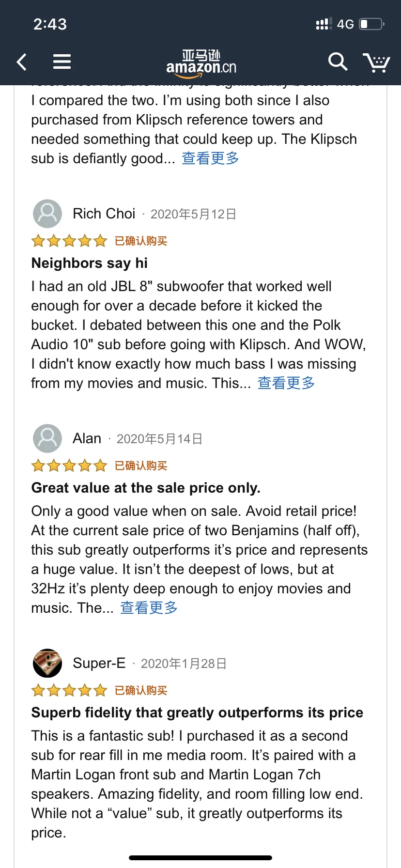Screen dimensions: 401x868
Task: Tap the "Neighbors say hi" review title
Action: (x=90, y=263)
